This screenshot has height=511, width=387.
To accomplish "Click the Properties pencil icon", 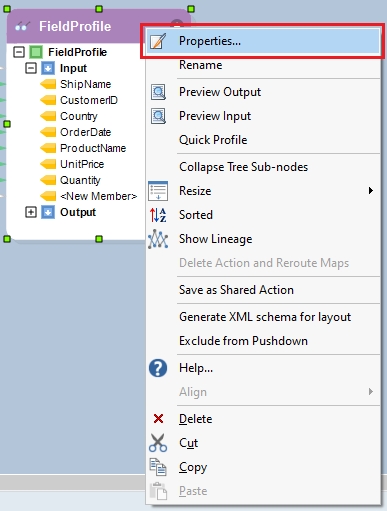I will pos(158,41).
